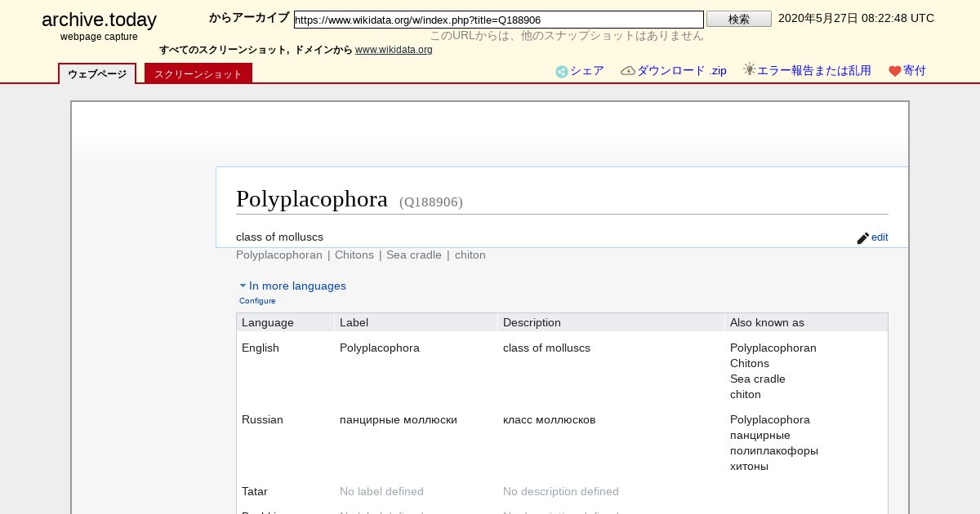The width and height of the screenshot is (980, 514).
Task: Click the capture timestamp 2020年5月27日 08:22:48 UTC
Action: [856, 18]
